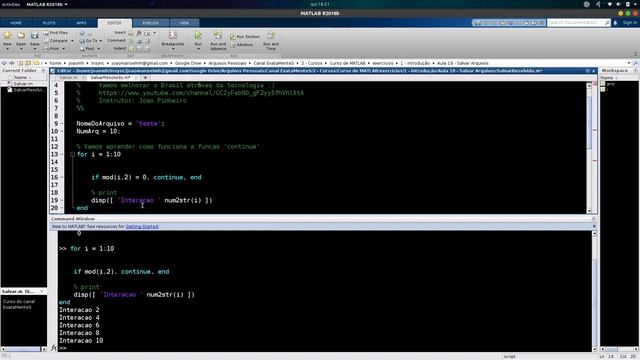Toggle breakpoint on line 9
Screen dimensions: 640x360
[x=62, y=124]
